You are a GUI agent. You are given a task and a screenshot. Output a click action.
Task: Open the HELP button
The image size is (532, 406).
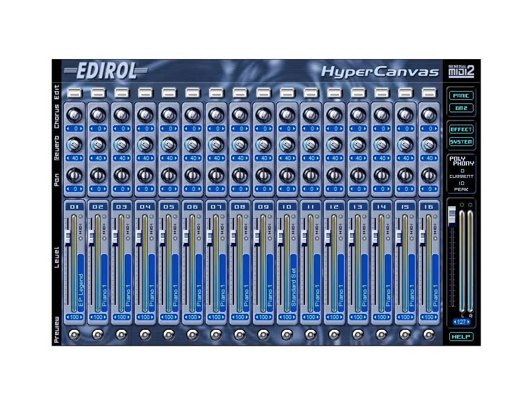[x=461, y=337]
